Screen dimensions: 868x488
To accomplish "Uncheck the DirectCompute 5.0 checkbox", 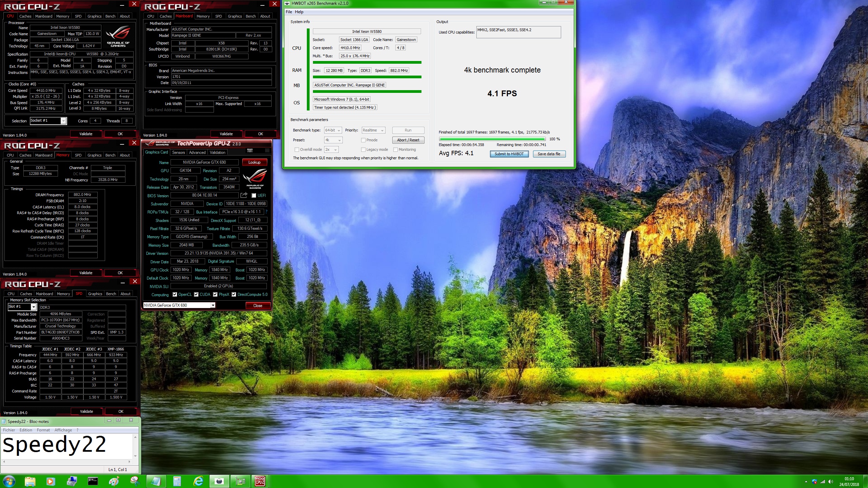I will tap(234, 294).
